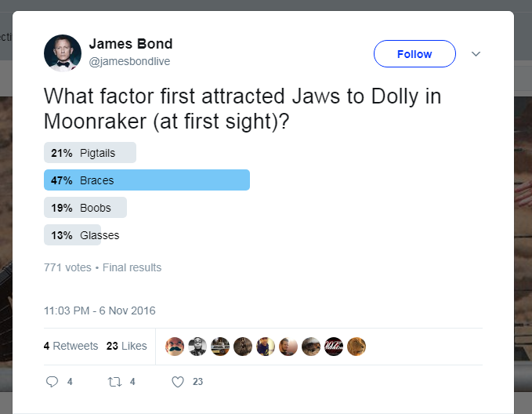532x414 pixels.
Task: Select the Braces poll result bar
Action: [x=147, y=180]
